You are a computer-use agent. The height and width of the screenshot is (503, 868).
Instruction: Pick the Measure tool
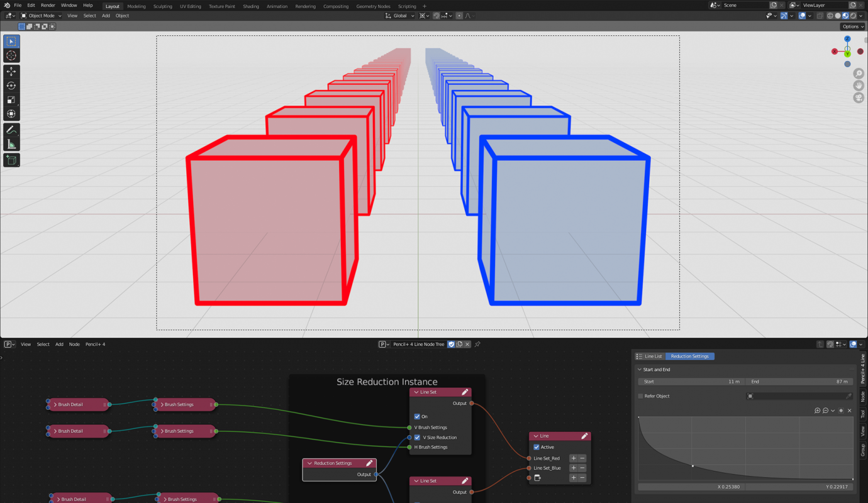[11, 143]
